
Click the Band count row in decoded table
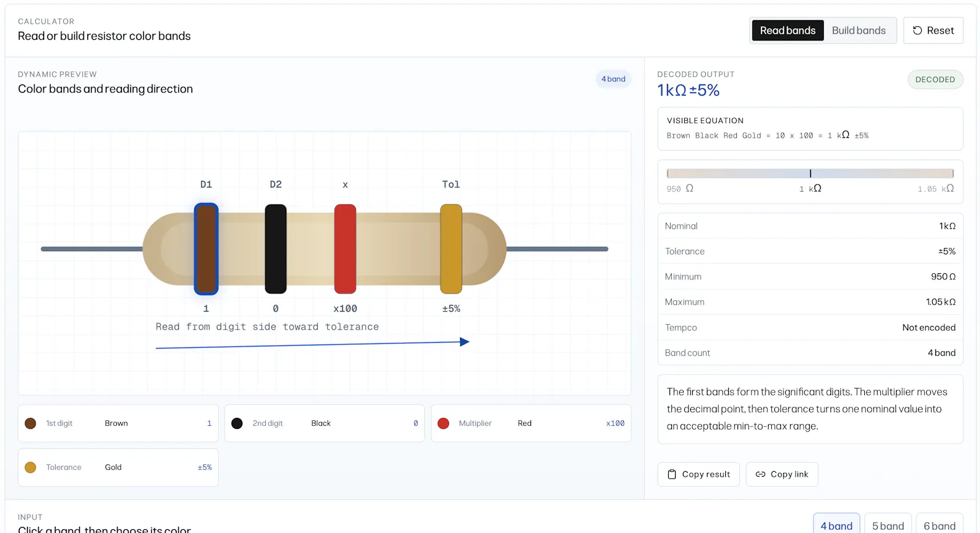[x=810, y=353]
